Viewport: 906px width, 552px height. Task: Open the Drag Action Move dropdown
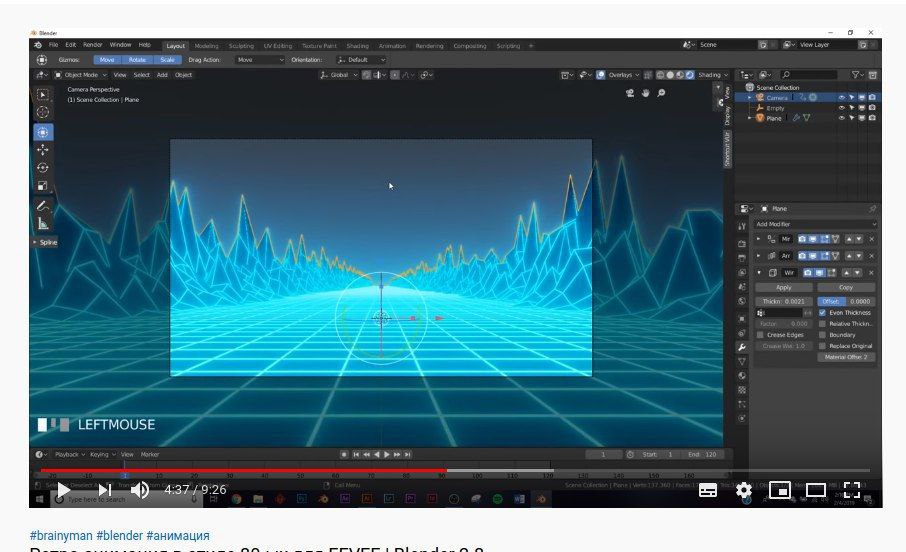[260, 60]
